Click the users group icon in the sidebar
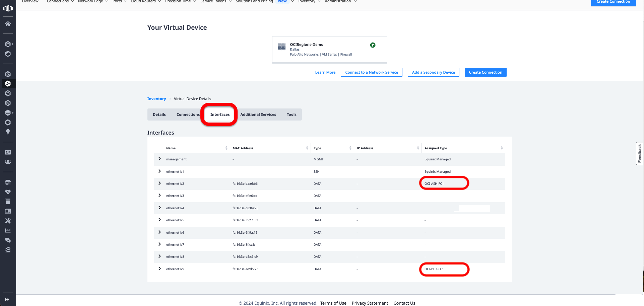 pos(8,162)
